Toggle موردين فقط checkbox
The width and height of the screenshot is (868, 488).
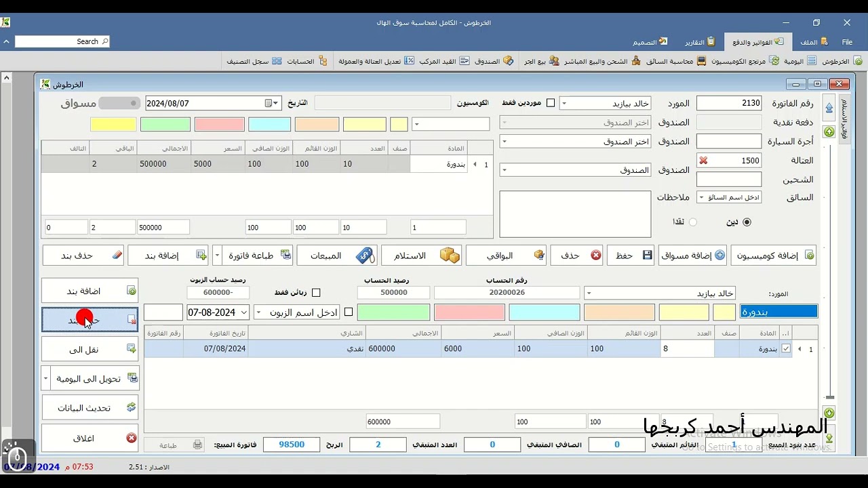[551, 103]
